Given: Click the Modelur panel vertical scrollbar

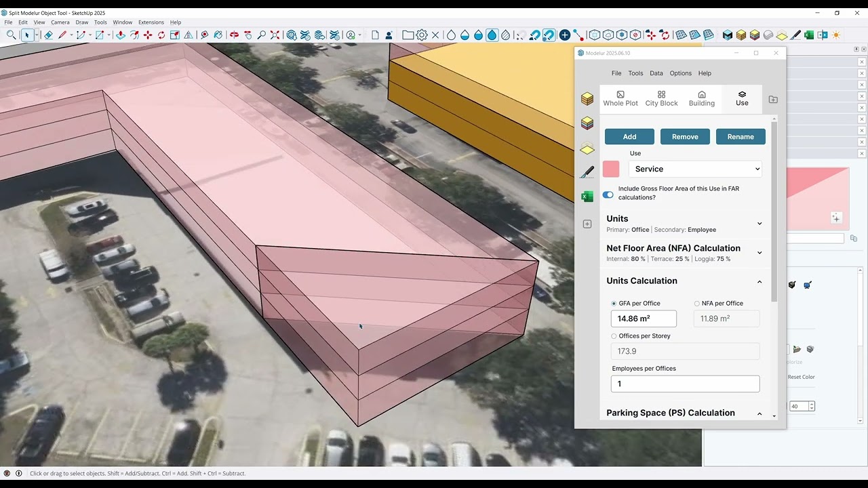Looking at the screenshot, I should click(774, 210).
